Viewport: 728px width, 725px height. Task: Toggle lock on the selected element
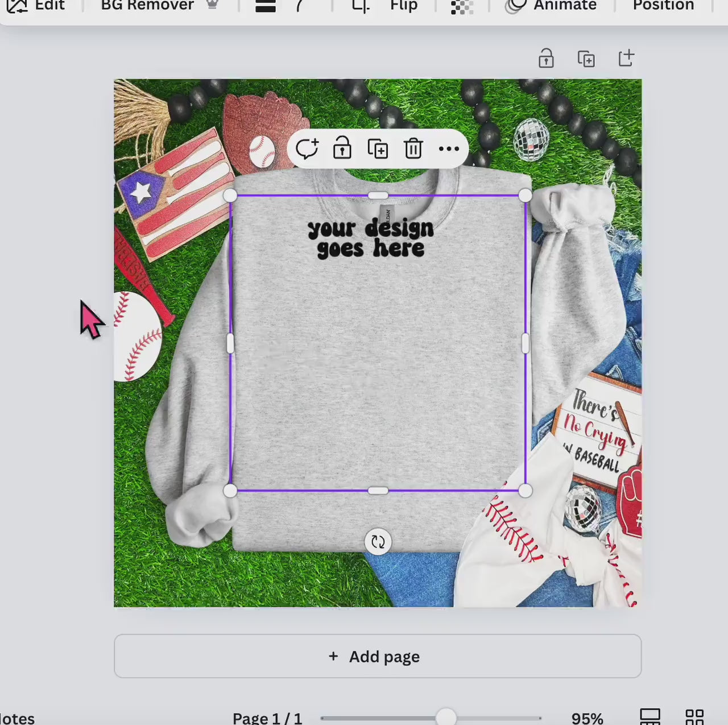(342, 149)
